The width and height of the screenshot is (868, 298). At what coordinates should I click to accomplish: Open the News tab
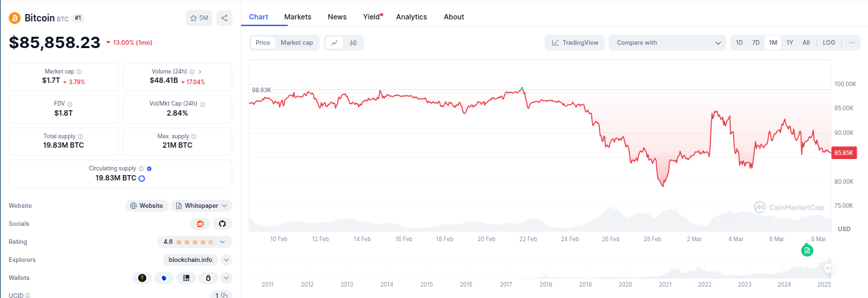337,17
